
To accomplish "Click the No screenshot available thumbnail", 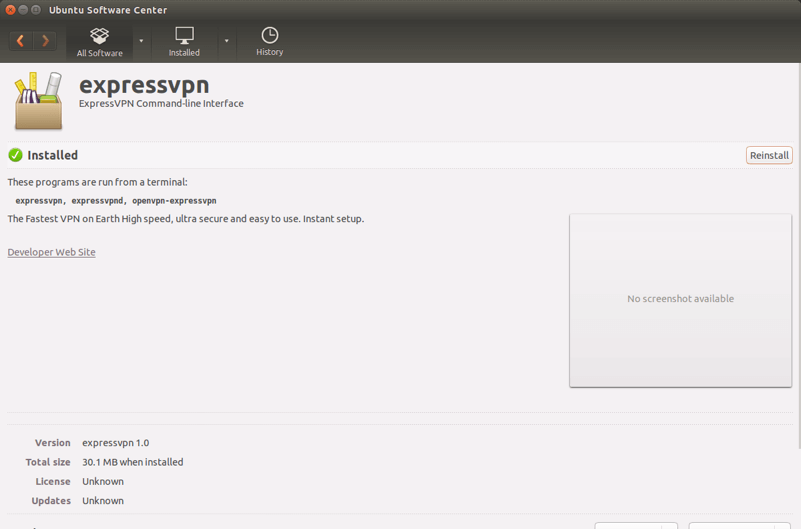I will (680, 300).
